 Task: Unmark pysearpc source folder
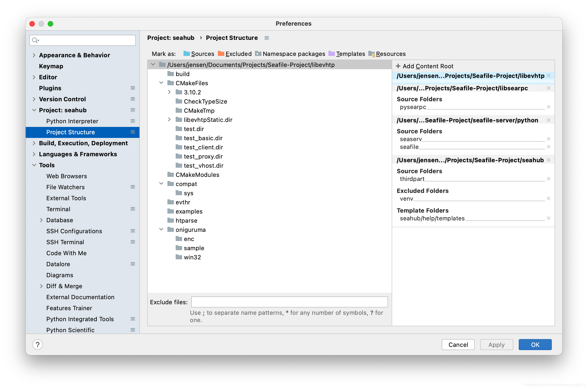[549, 107]
